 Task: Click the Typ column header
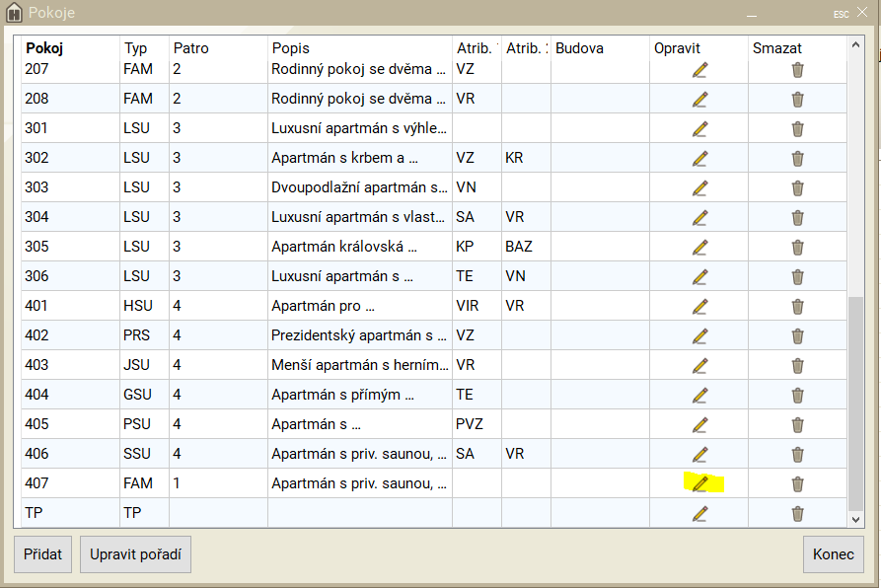(135, 47)
